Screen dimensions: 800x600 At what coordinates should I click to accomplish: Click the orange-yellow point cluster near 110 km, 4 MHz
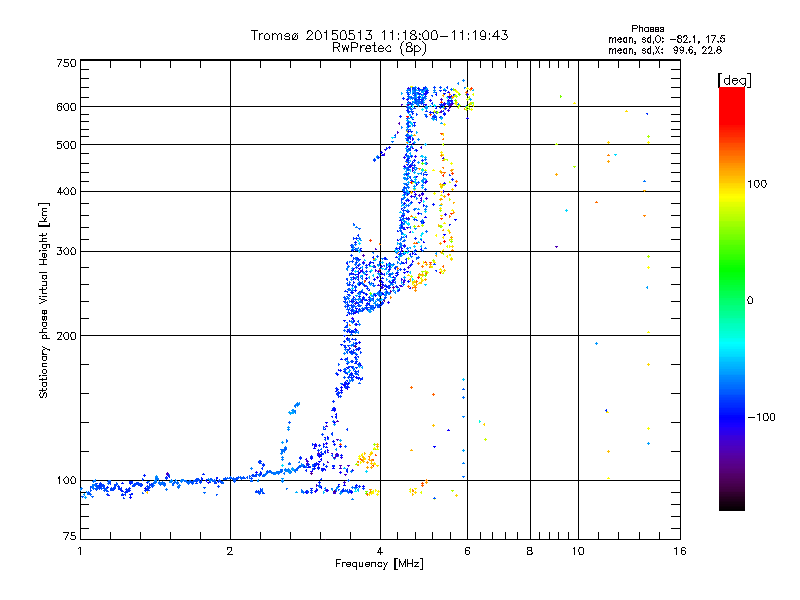pos(367,458)
